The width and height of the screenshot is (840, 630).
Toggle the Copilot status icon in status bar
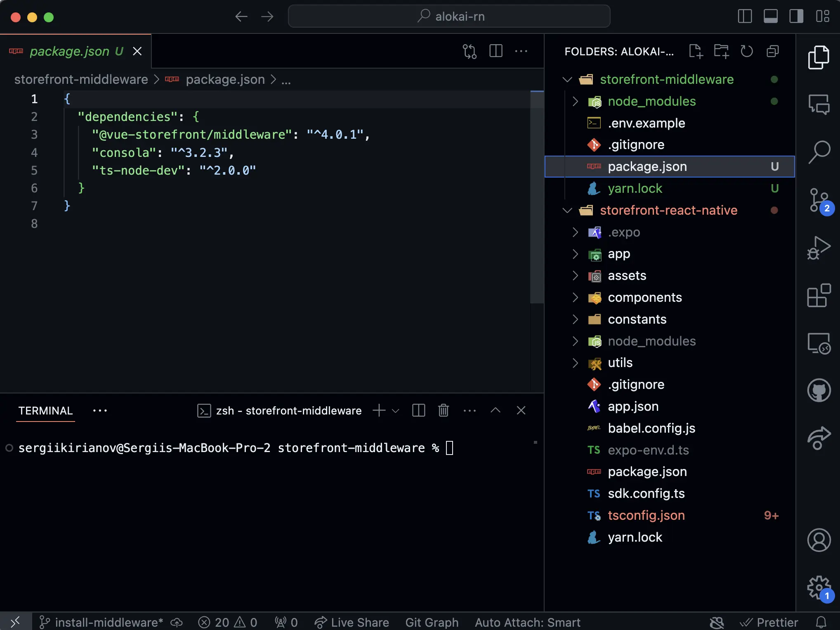pyautogui.click(x=717, y=622)
